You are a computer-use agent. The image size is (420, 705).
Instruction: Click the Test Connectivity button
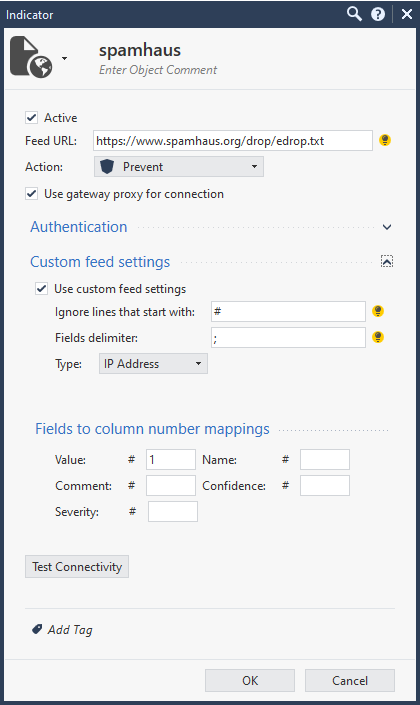pyautogui.click(x=77, y=567)
